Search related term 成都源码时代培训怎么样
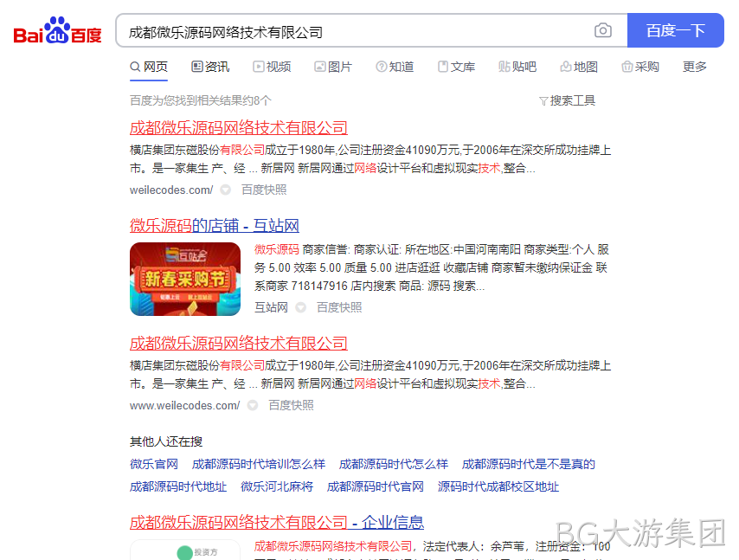This screenshot has height=560, width=739. pos(258,464)
